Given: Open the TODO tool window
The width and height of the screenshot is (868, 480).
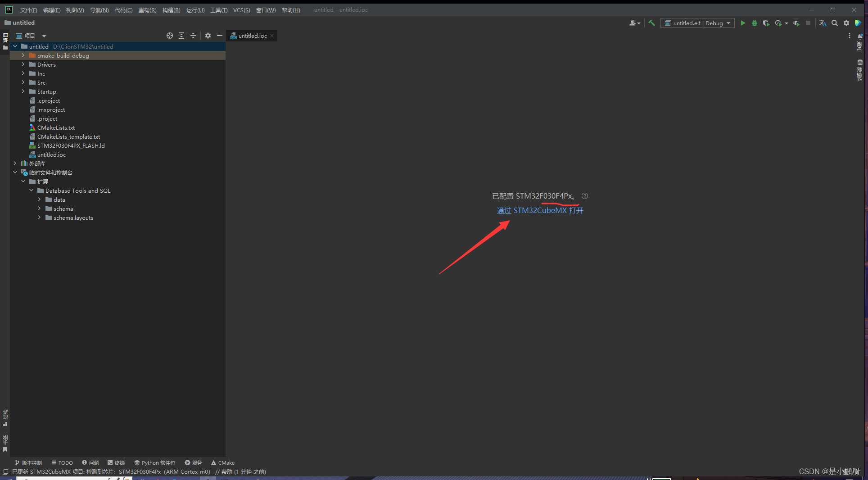Looking at the screenshot, I should pyautogui.click(x=62, y=462).
